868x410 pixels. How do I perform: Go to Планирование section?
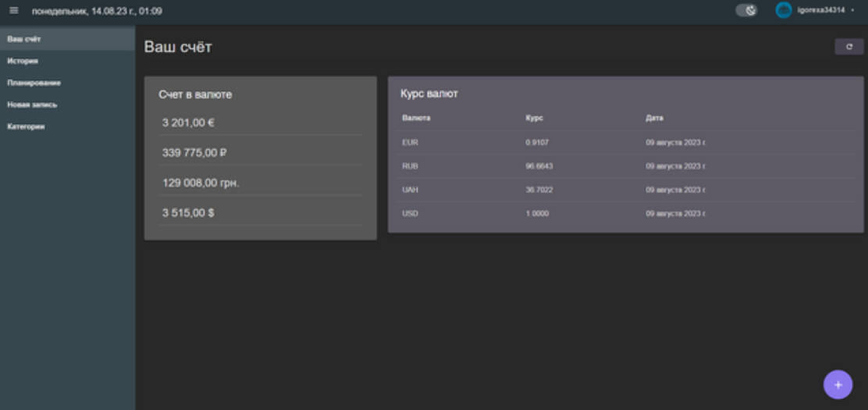pos(68,83)
